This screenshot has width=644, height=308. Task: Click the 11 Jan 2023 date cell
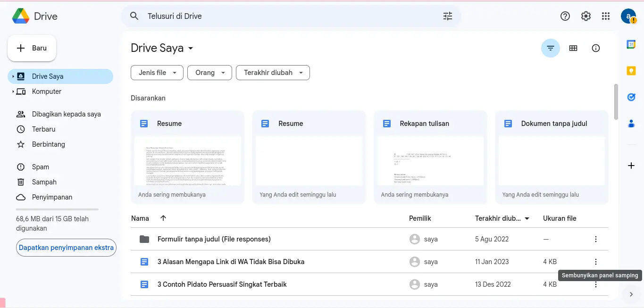tap(492, 262)
